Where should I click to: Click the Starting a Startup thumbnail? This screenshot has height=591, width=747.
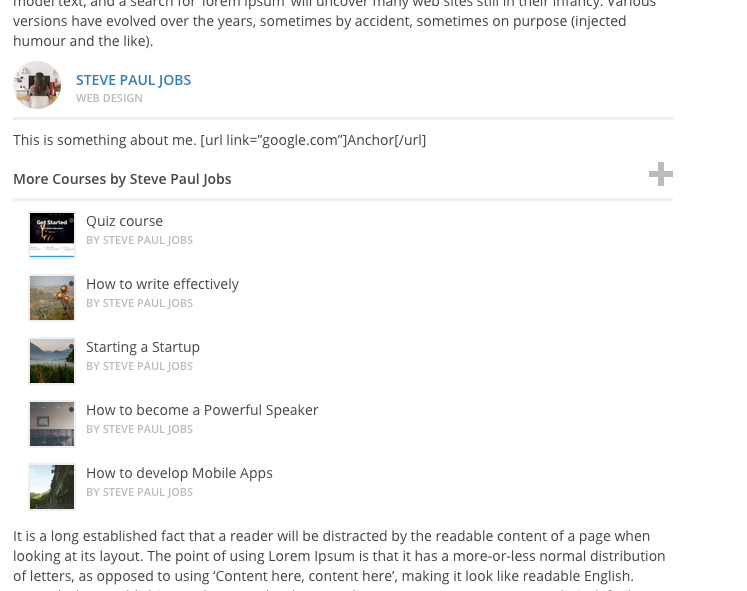coord(52,361)
